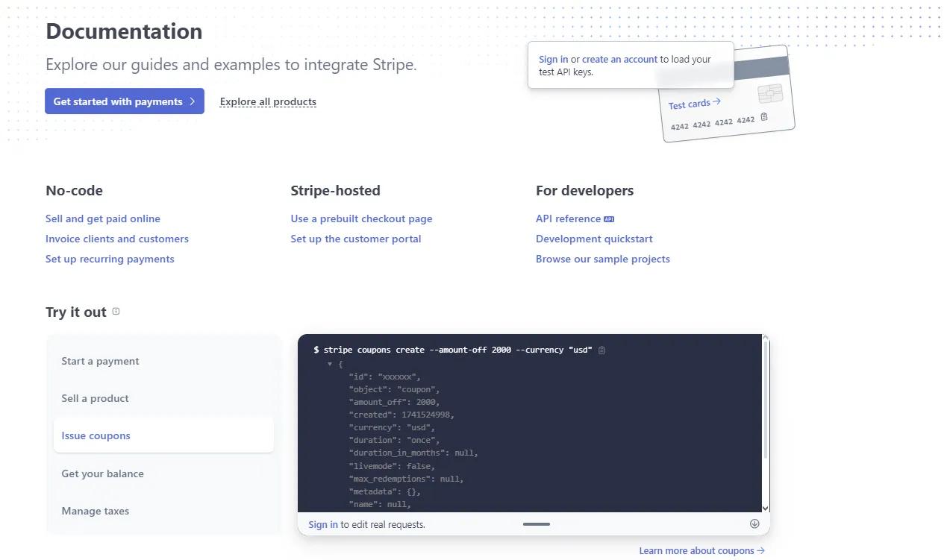
Task: Select the Issue coupons tab
Action: 163,435
